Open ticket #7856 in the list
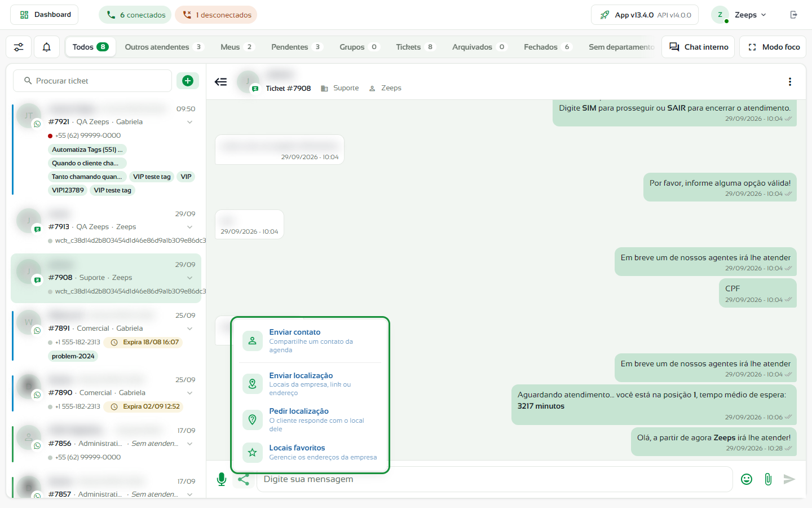This screenshot has width=812, height=508. tap(106, 444)
